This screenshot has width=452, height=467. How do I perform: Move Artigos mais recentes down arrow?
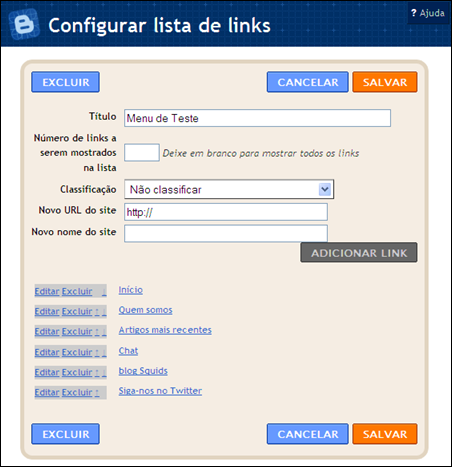(x=104, y=332)
